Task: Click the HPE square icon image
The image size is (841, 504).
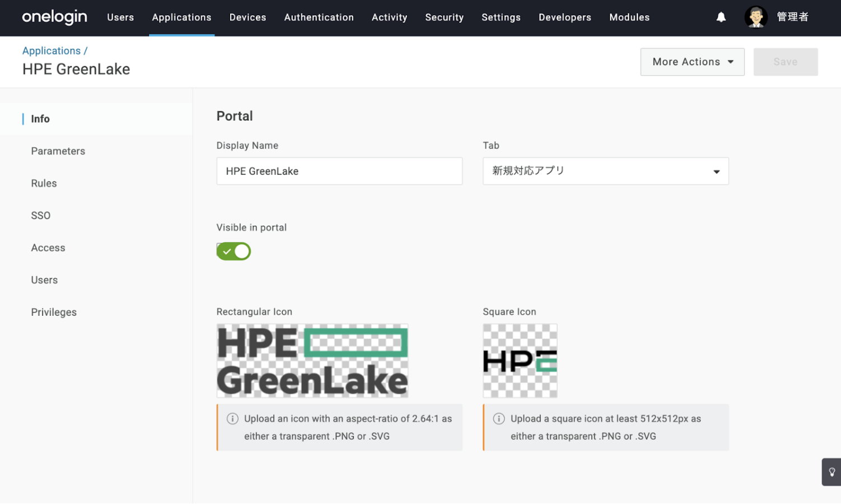Action: 520,361
